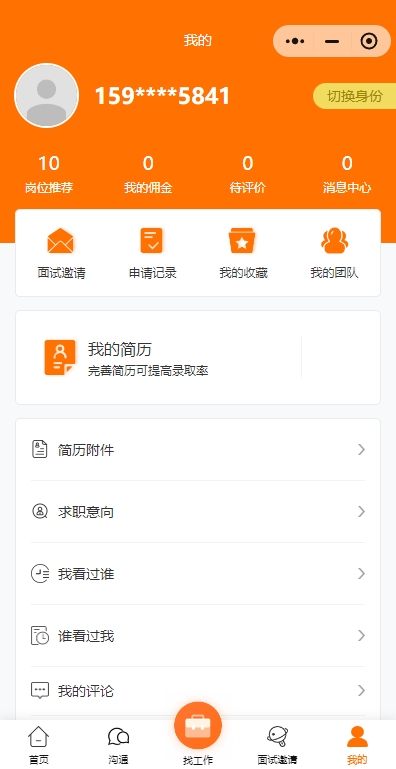Select the bottom 我的 profile tab

coord(357,745)
